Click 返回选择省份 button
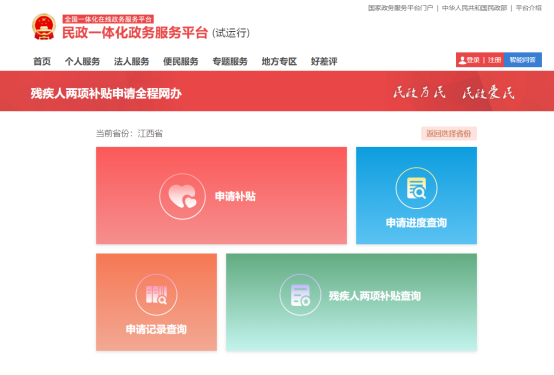This screenshot has height=375, width=554. [x=449, y=134]
